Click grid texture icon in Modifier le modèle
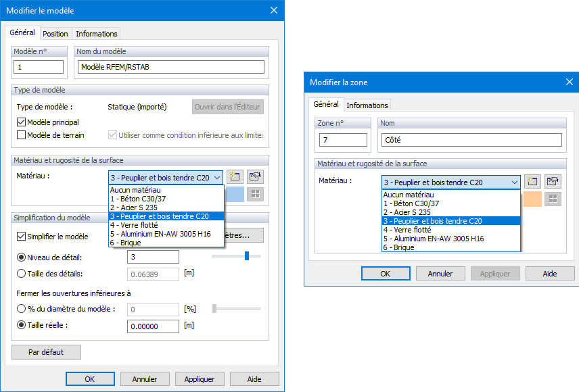This screenshot has height=392, width=579. (255, 194)
